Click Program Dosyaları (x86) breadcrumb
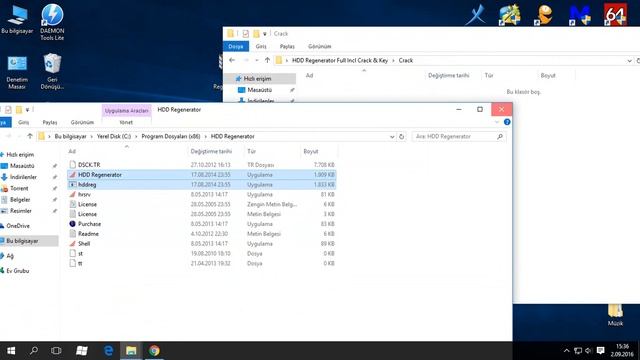Image resolution: width=640 pixels, height=360 pixels. 171,136
